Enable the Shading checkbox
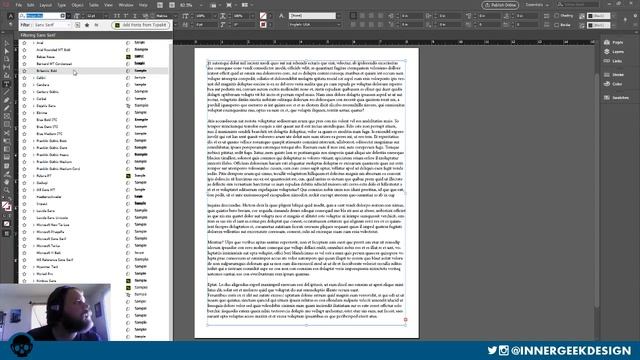This screenshot has height=360, width=640. point(556,16)
